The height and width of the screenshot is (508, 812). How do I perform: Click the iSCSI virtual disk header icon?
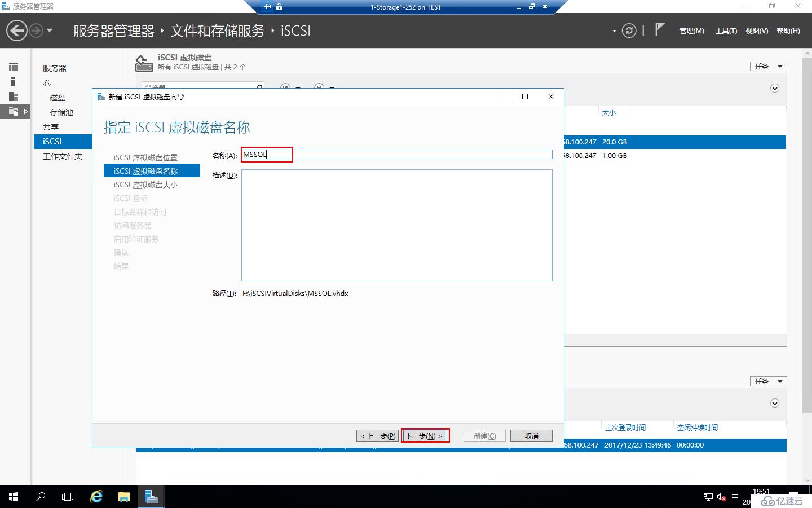click(144, 63)
